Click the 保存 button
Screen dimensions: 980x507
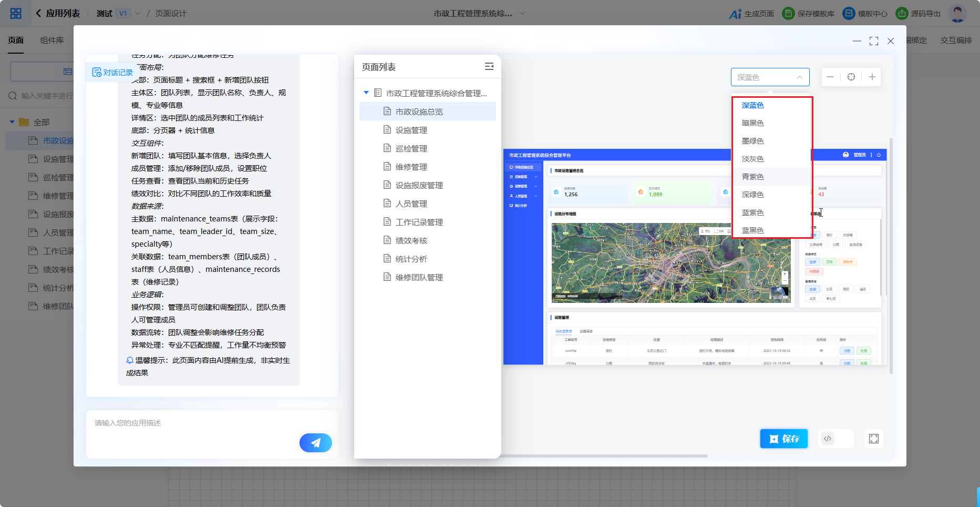coord(783,439)
